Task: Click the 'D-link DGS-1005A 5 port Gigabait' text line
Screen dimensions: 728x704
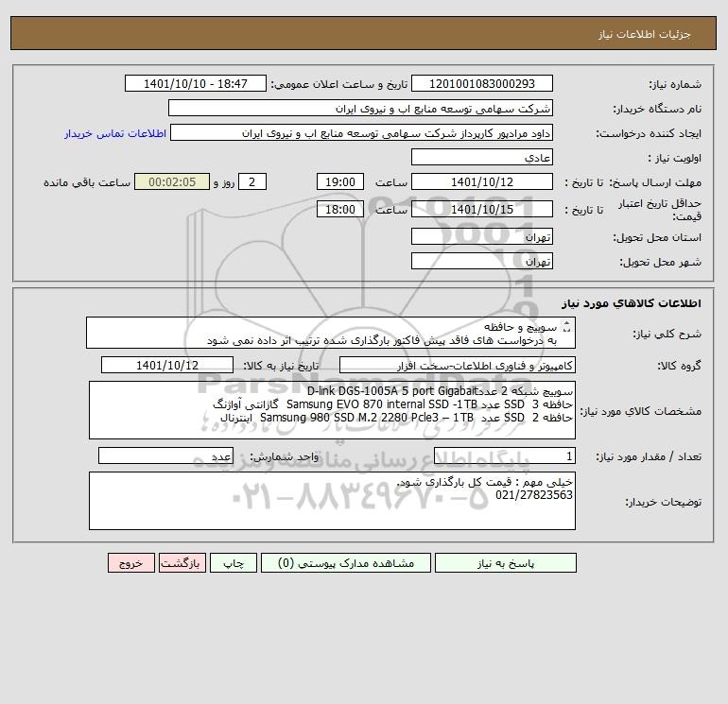Action: pyautogui.click(x=440, y=391)
